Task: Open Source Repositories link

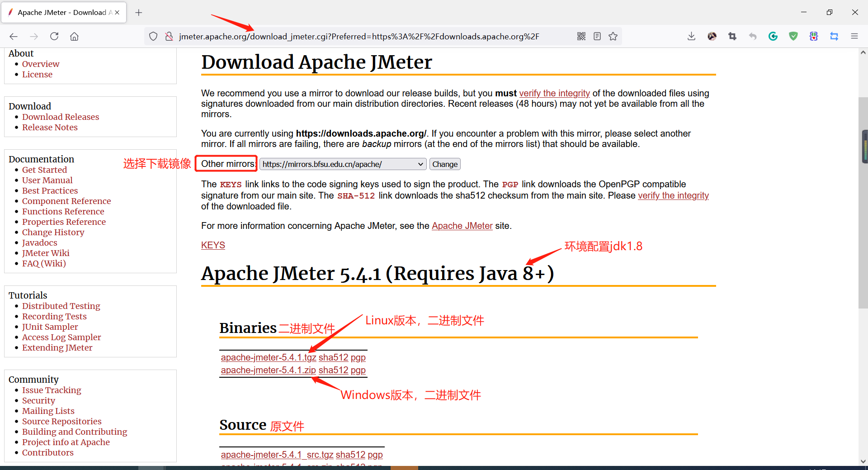Action: (61, 421)
